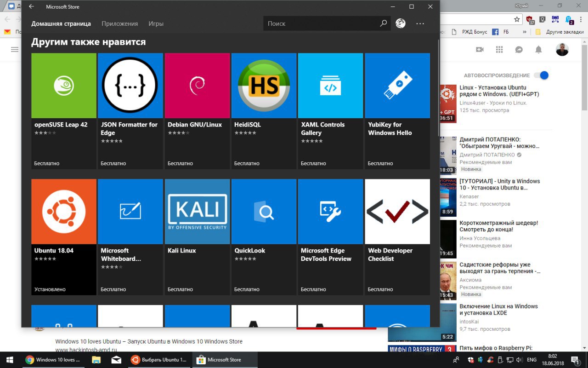Open ТУТОРИАЛ Unity в Windows 10 video
This screenshot has width=588, height=368.
coord(500,184)
